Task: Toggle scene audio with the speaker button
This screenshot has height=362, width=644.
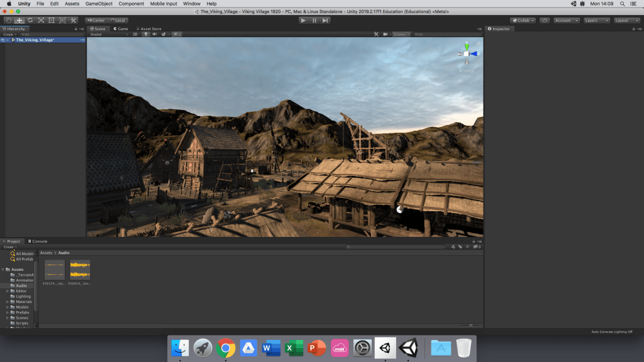Action: [x=155, y=35]
